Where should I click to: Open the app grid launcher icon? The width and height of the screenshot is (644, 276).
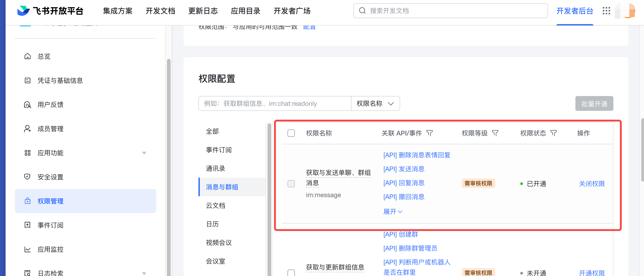point(606,11)
